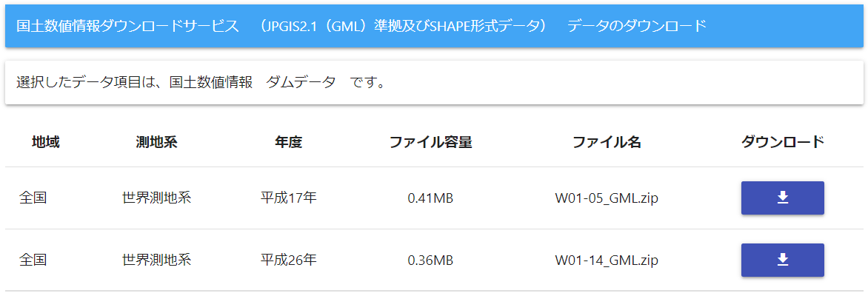Image resolution: width=868 pixels, height=296 pixels.
Task: Select the 平成26年 year cell
Action: tap(288, 260)
